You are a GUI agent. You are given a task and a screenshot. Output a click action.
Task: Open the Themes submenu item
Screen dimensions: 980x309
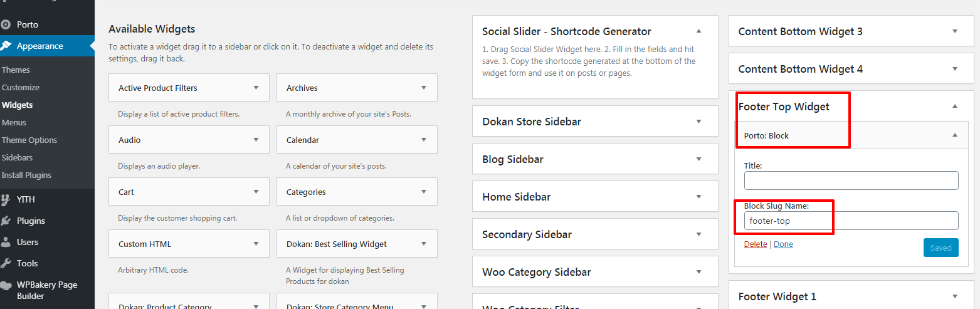[x=16, y=70]
